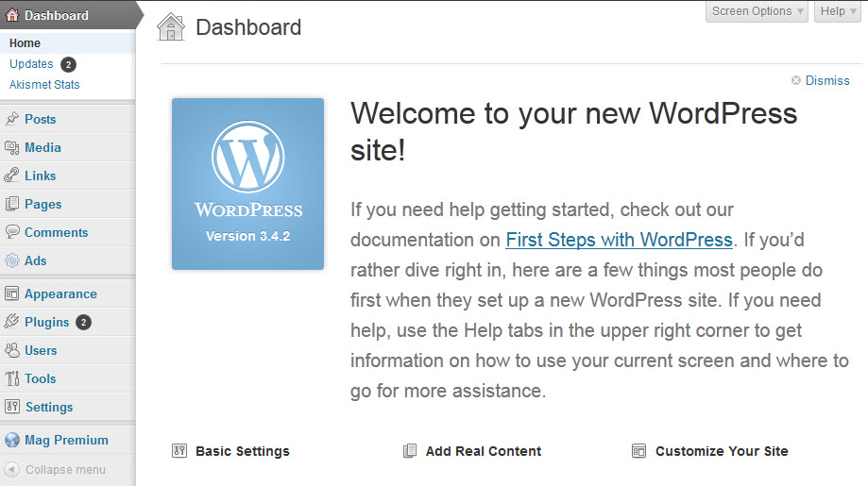
Task: Open the Mag Premium menu
Action: [66, 440]
